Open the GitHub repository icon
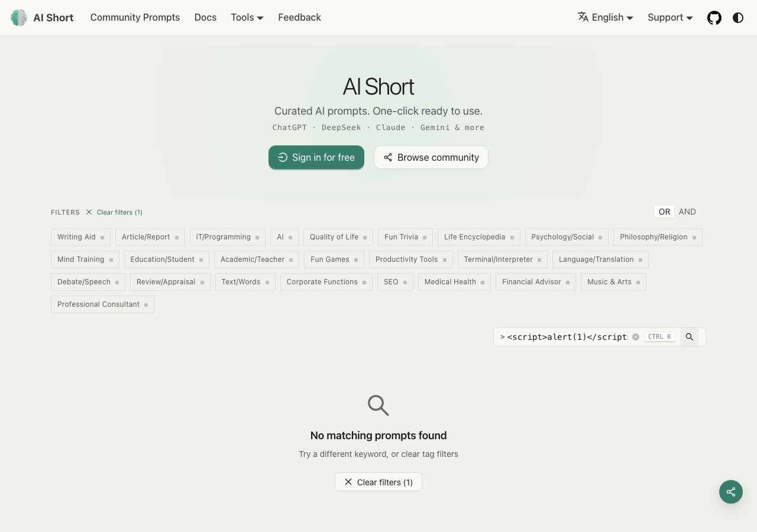This screenshot has width=757, height=532. [x=714, y=18]
